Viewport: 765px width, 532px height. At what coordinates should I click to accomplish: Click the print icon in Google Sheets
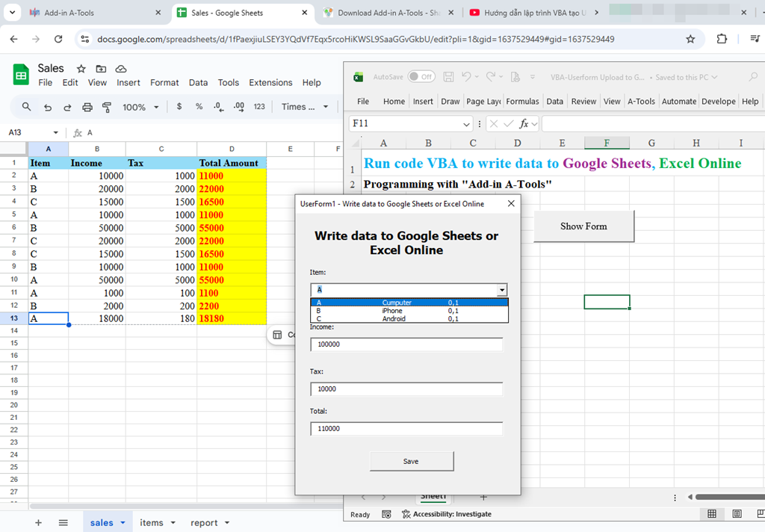tap(87, 107)
